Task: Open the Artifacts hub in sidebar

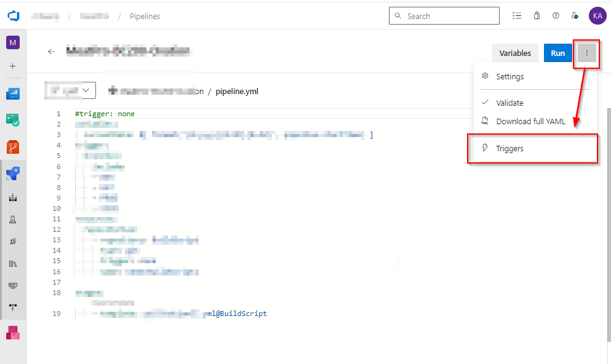Action: click(x=13, y=333)
